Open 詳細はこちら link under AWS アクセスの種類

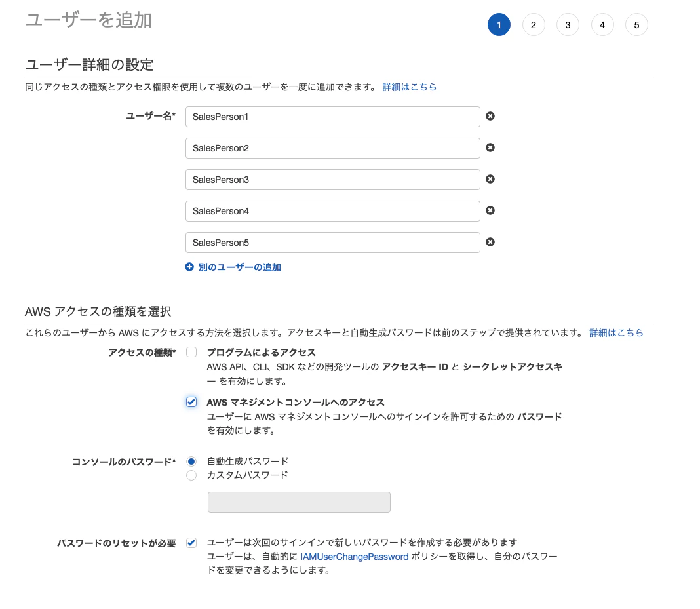pos(616,332)
